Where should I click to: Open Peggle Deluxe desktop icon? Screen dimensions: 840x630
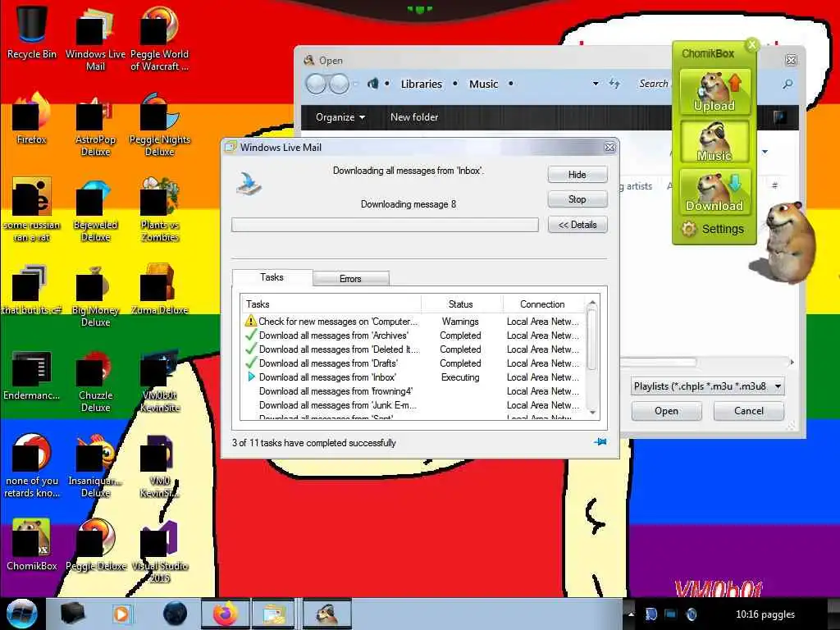coord(95,545)
